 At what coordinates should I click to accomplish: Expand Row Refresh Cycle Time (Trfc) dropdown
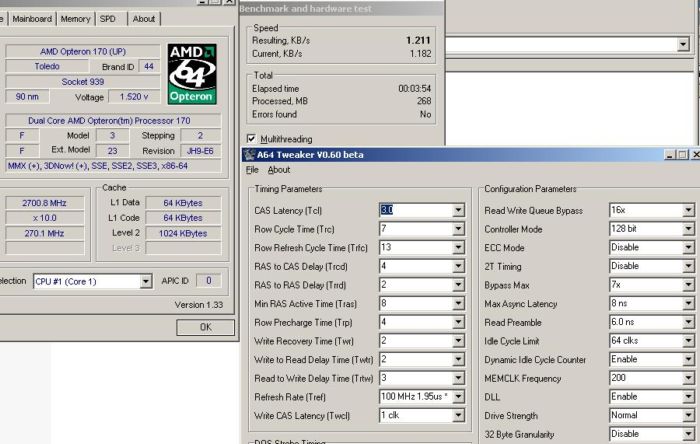(458, 248)
